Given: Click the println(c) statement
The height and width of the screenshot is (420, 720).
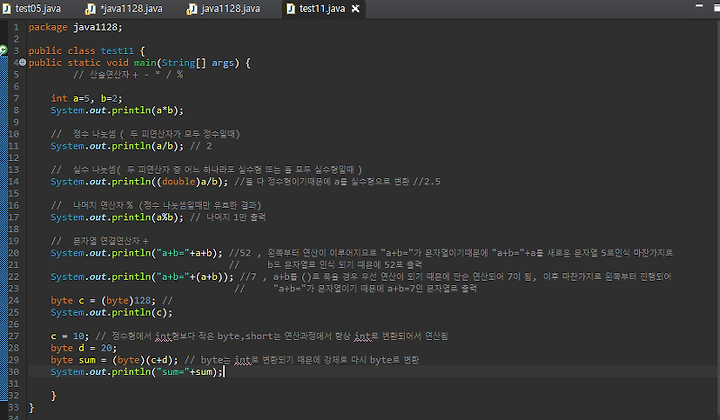Looking at the screenshot, I should 112,313.
